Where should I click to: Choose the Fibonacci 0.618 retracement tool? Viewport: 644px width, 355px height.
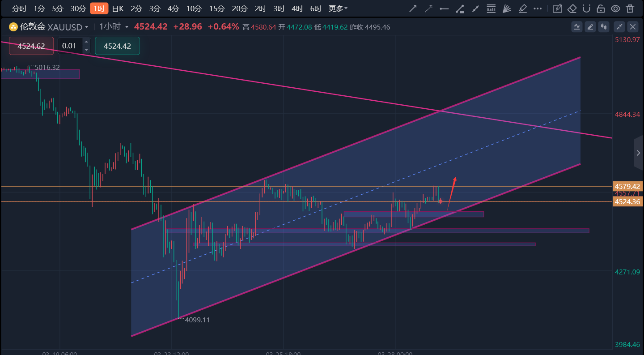click(x=491, y=9)
